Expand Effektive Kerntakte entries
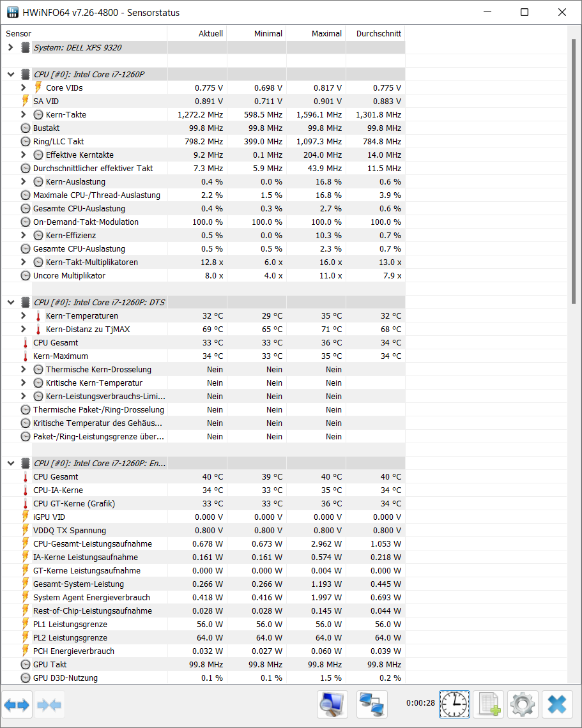The width and height of the screenshot is (582, 728). [x=23, y=155]
